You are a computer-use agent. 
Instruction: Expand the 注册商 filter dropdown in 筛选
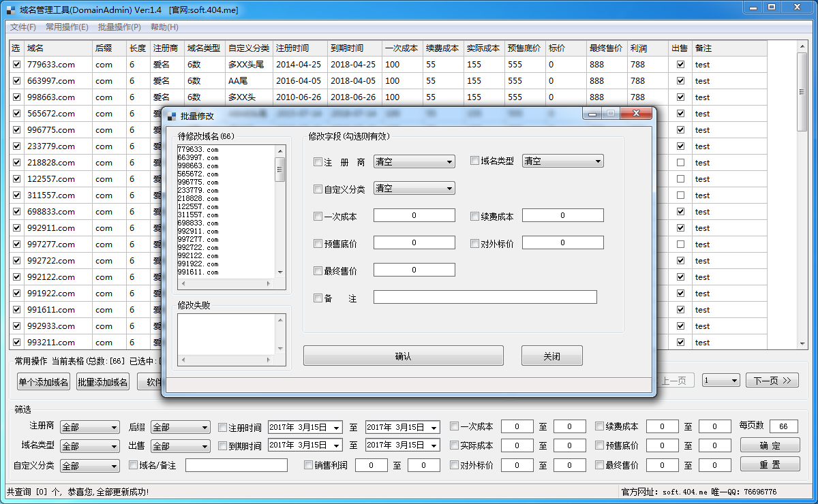[x=90, y=427]
